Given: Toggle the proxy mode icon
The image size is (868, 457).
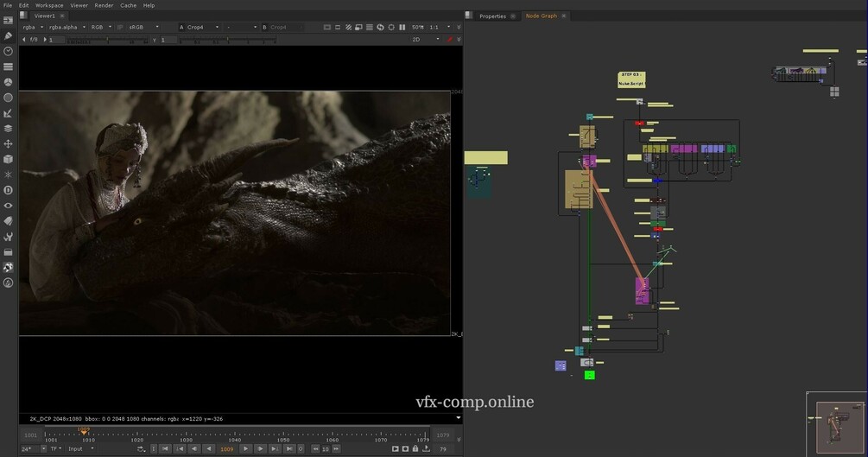Looking at the screenshot, I should (358, 27).
